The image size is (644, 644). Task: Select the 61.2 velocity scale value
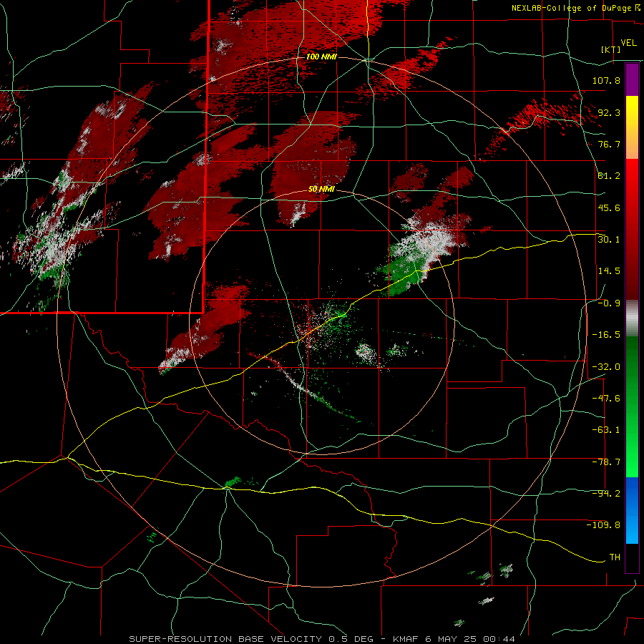(x=609, y=176)
